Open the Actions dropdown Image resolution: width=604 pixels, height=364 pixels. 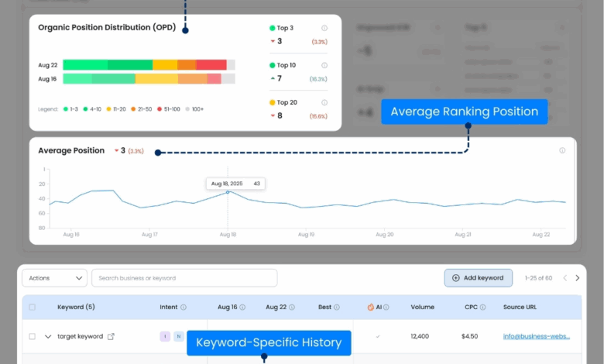(54, 278)
